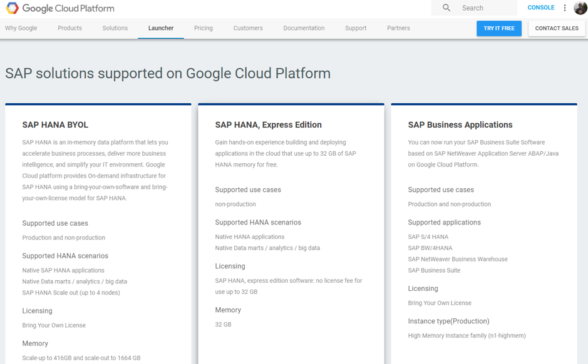Viewport: 588px width, 364px height.
Task: Click 'Native SAP HANA applications' text
Action: (63, 270)
